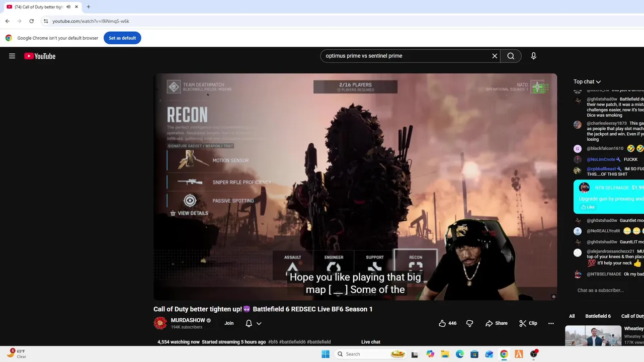This screenshot has width=644, height=362.
Task: Click @NoLimCnote chat username
Action: (x=601, y=159)
